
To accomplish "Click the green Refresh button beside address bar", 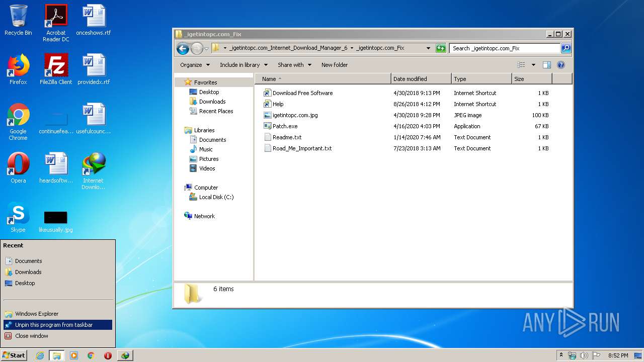I will click(x=441, y=48).
